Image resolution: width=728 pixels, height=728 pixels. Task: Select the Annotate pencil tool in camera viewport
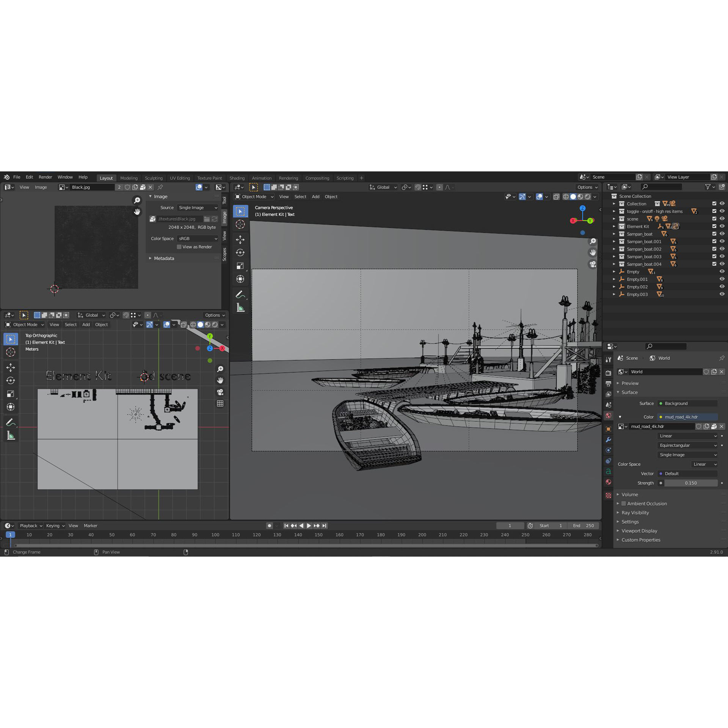[x=240, y=295]
